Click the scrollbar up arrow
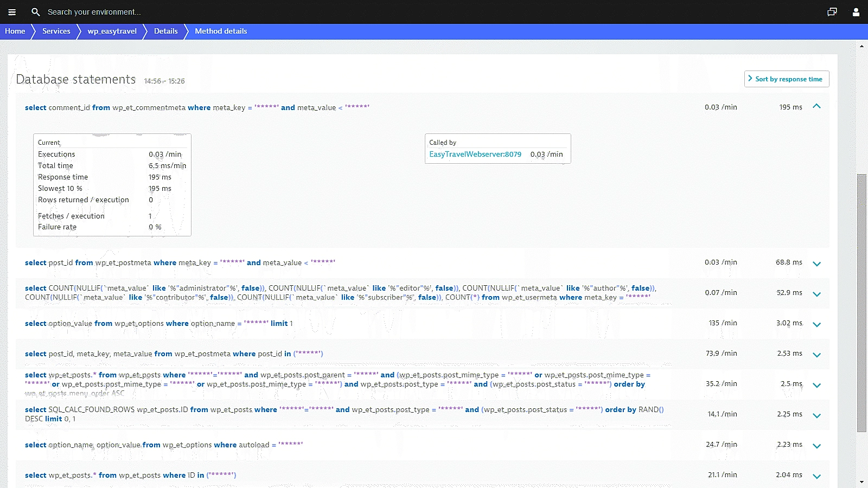The width and height of the screenshot is (868, 488). tap(861, 46)
